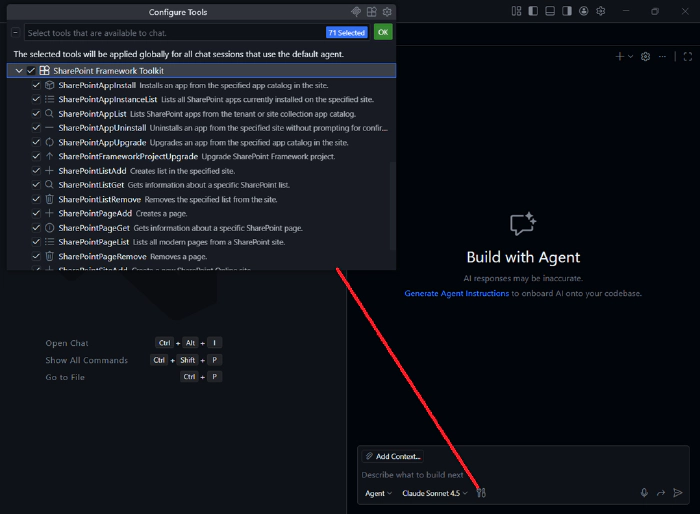Select the SharePointPageList row

coord(201,242)
